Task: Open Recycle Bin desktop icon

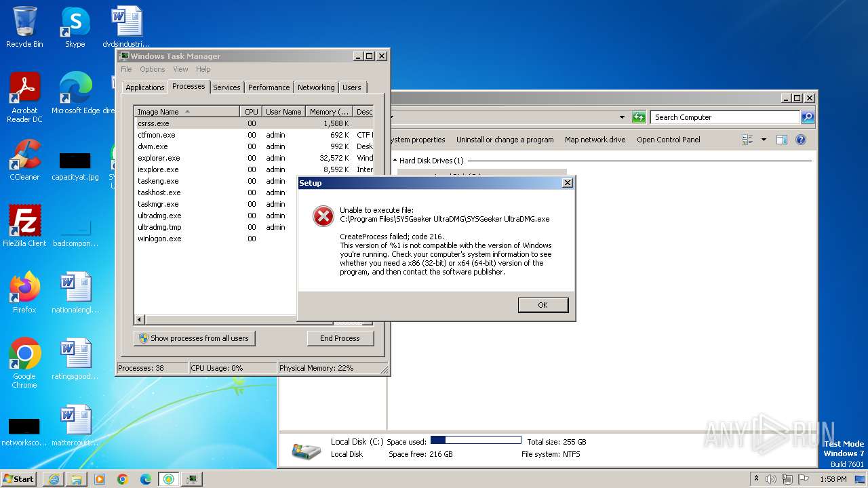Action: (x=24, y=27)
